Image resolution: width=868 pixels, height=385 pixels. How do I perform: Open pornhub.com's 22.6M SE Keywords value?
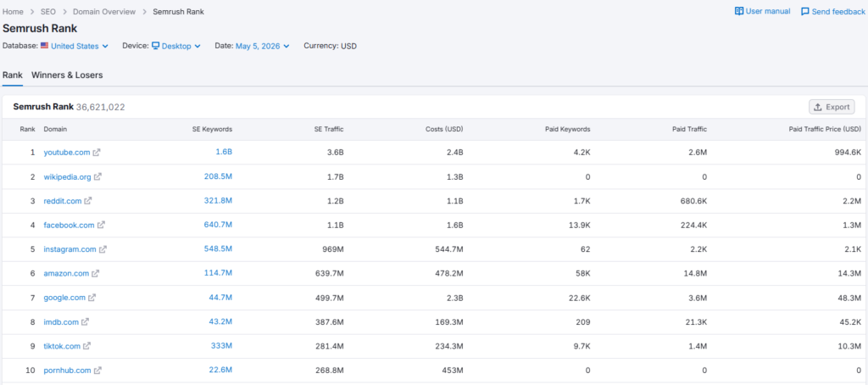tap(220, 370)
